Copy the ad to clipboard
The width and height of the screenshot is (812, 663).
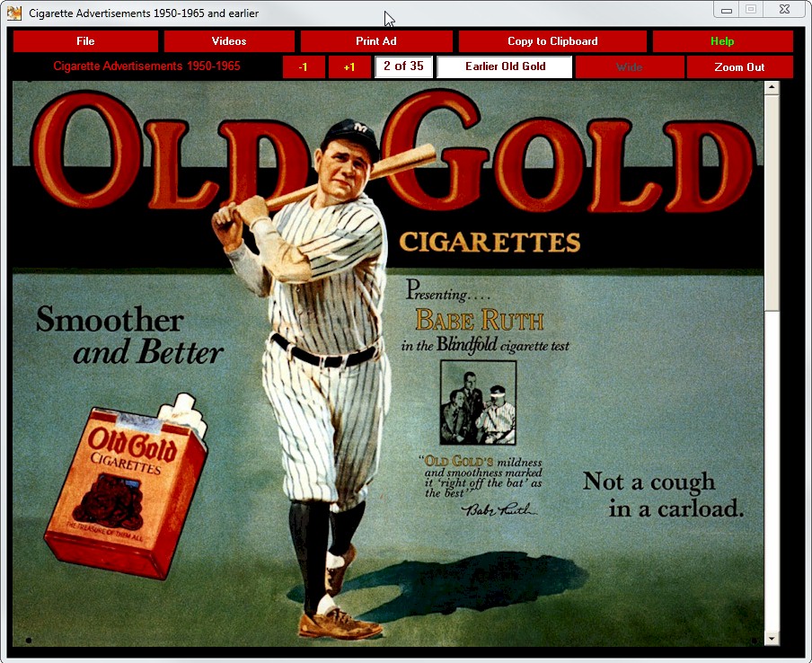tap(552, 41)
